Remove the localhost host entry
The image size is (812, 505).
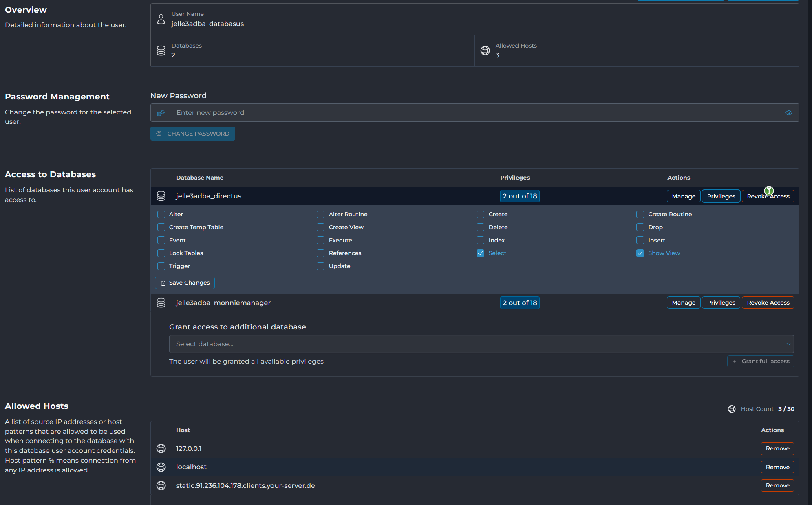pyautogui.click(x=777, y=467)
